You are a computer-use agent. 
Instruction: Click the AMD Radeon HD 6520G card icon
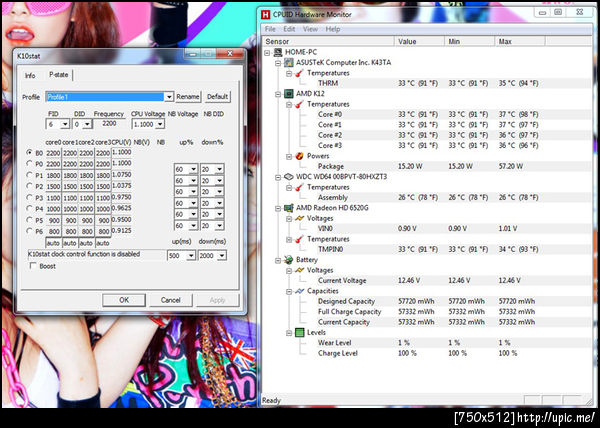[x=289, y=208]
